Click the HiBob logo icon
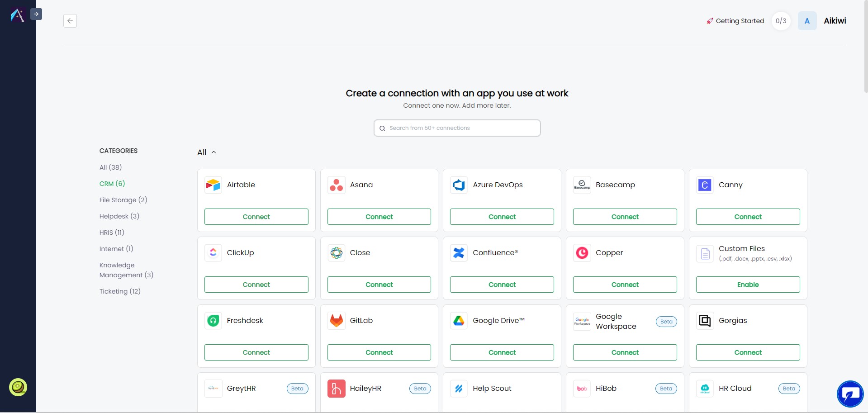The height and width of the screenshot is (413, 868). coord(582,389)
